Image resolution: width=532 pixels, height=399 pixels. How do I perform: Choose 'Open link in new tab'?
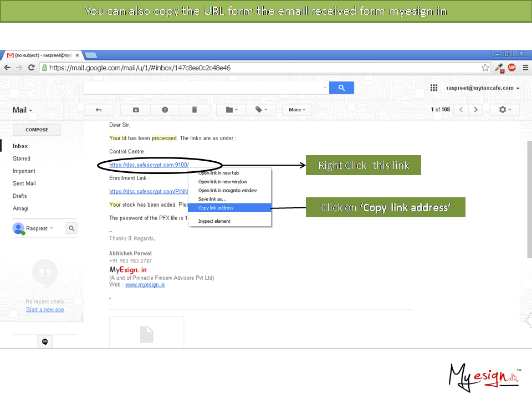pos(218,173)
